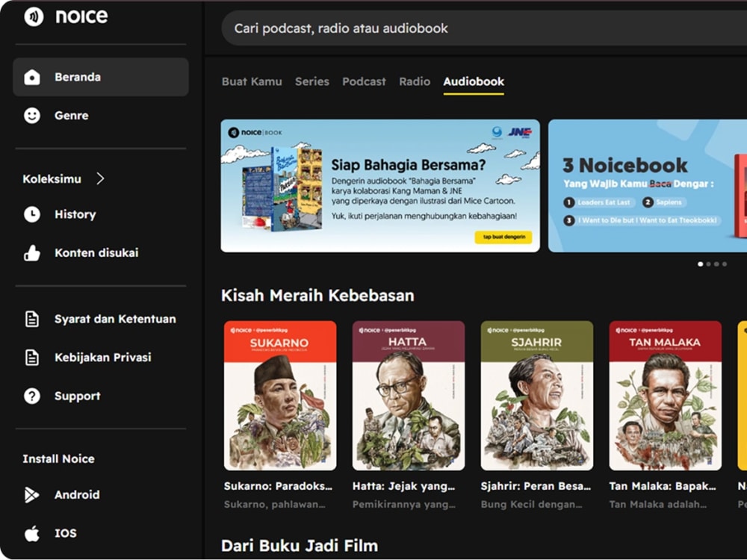Click the Support label

point(77,396)
